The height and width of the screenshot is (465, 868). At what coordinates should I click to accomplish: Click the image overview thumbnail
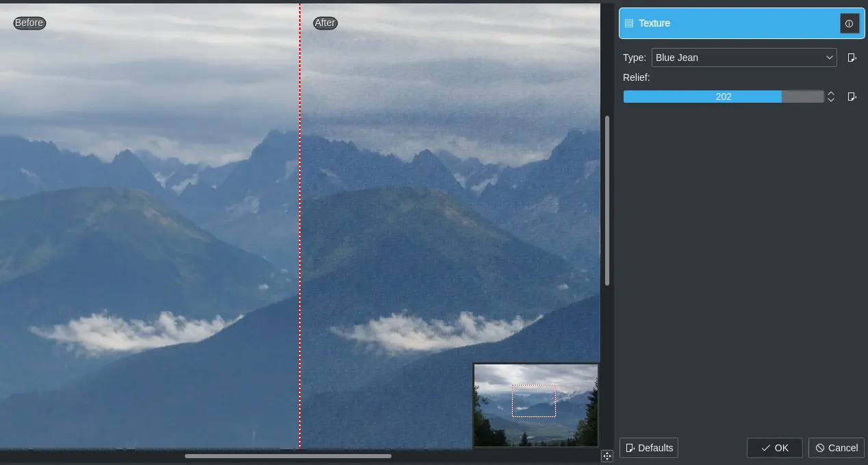536,405
